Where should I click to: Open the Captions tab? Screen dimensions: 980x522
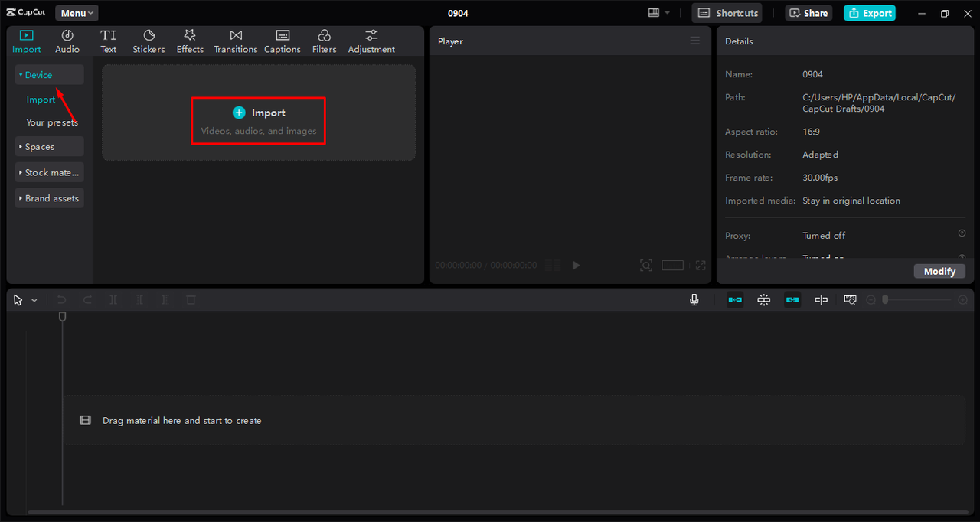tap(283, 41)
